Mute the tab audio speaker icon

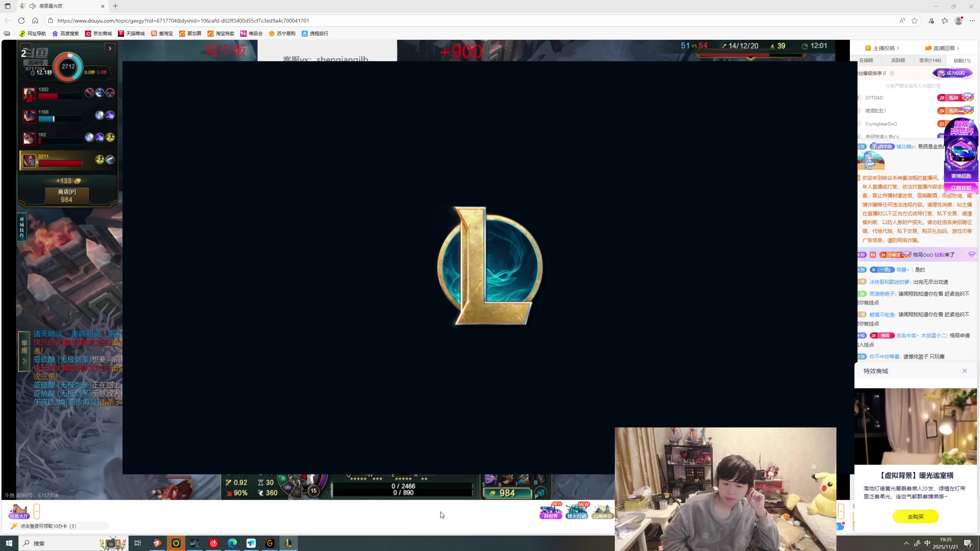click(x=33, y=6)
